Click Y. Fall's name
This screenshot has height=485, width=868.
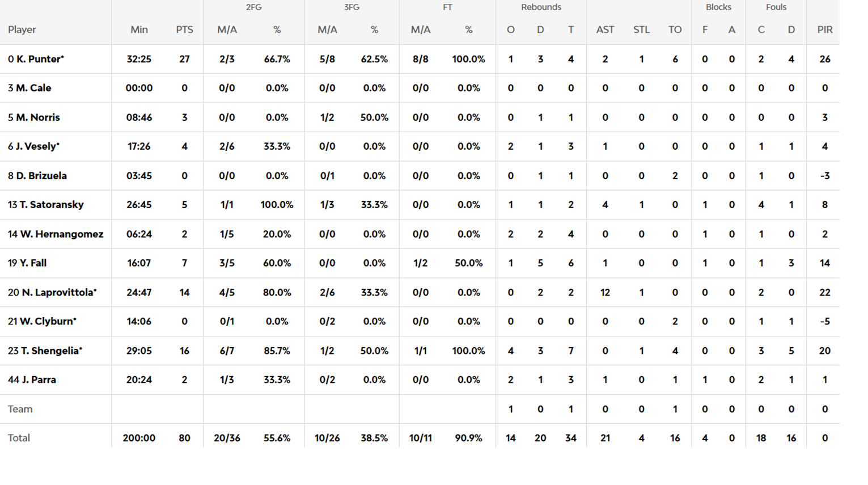click(33, 263)
